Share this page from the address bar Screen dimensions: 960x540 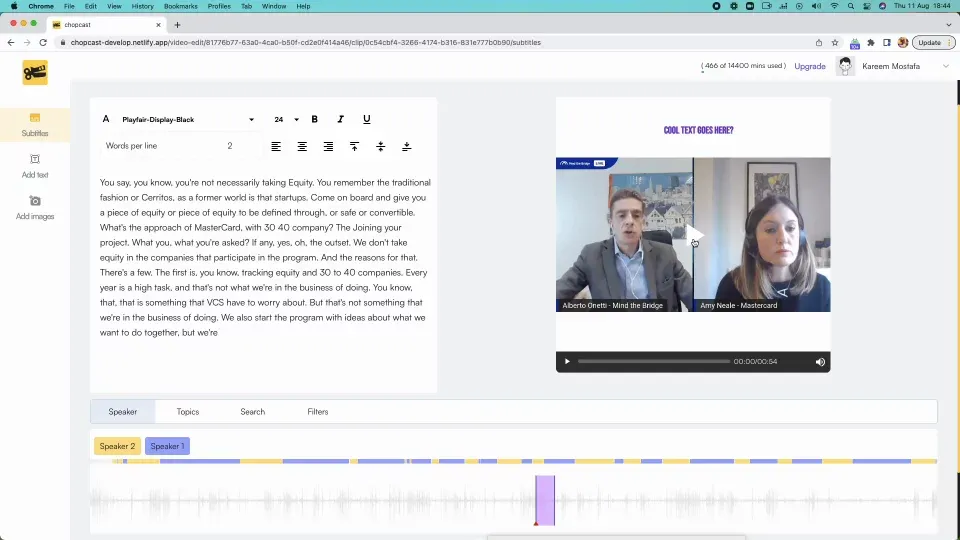pyautogui.click(x=819, y=43)
